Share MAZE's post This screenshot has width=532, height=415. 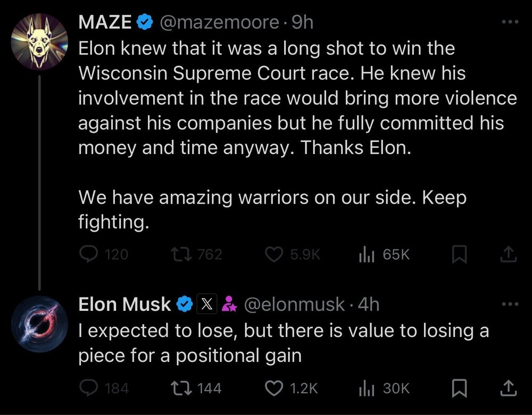click(508, 255)
